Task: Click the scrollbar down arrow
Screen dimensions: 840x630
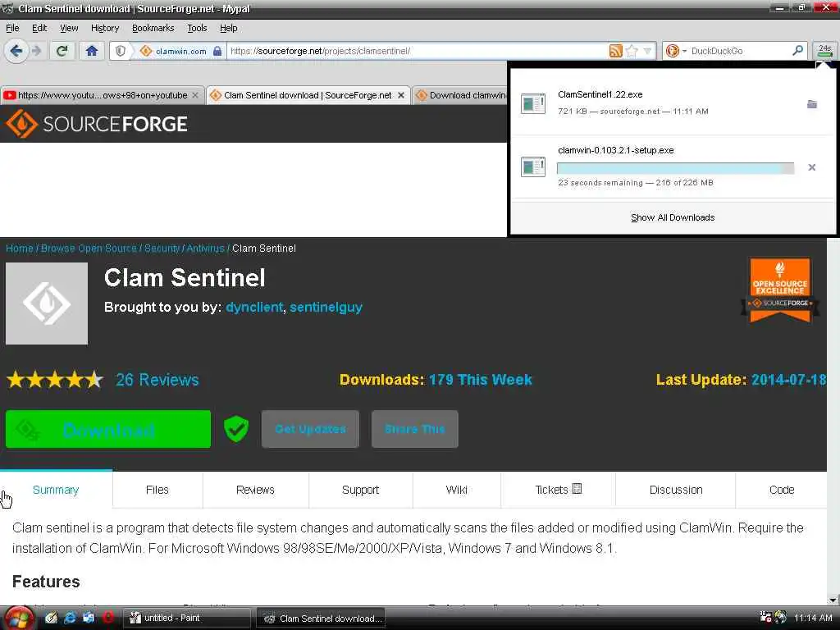Action: [833, 600]
